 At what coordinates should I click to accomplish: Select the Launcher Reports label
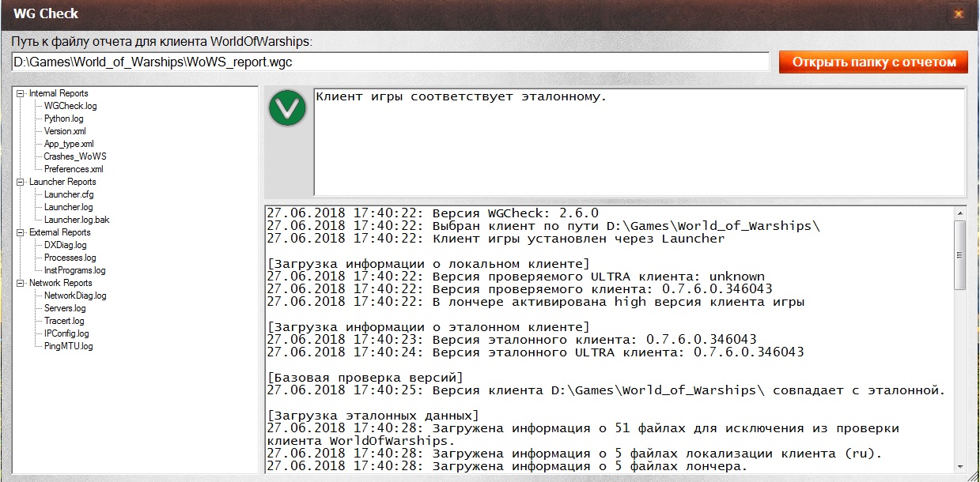coord(62,182)
